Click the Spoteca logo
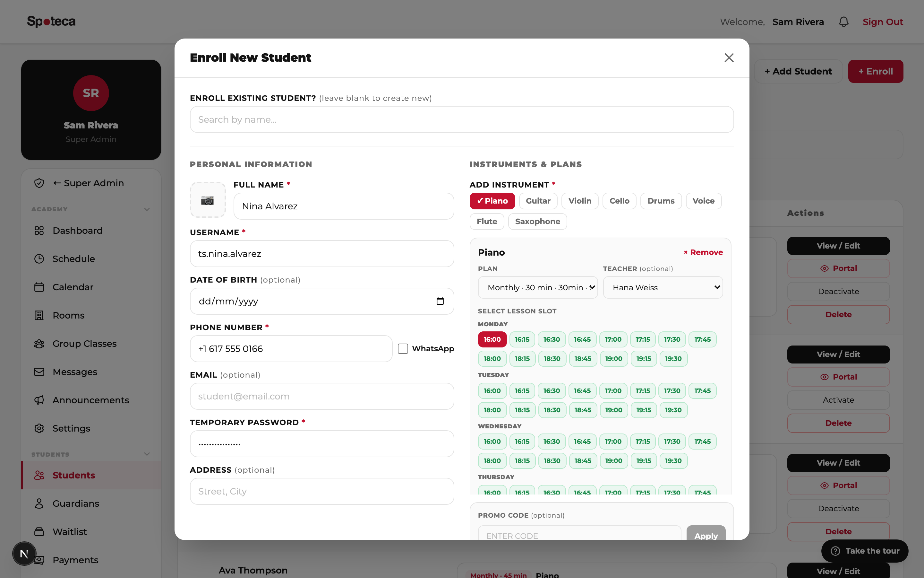Viewport: 924px width, 578px height. click(51, 22)
